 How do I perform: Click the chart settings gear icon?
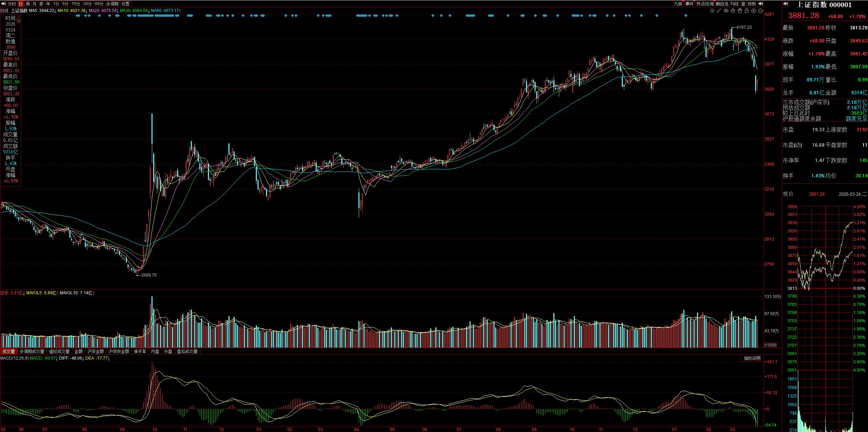(712, 11)
